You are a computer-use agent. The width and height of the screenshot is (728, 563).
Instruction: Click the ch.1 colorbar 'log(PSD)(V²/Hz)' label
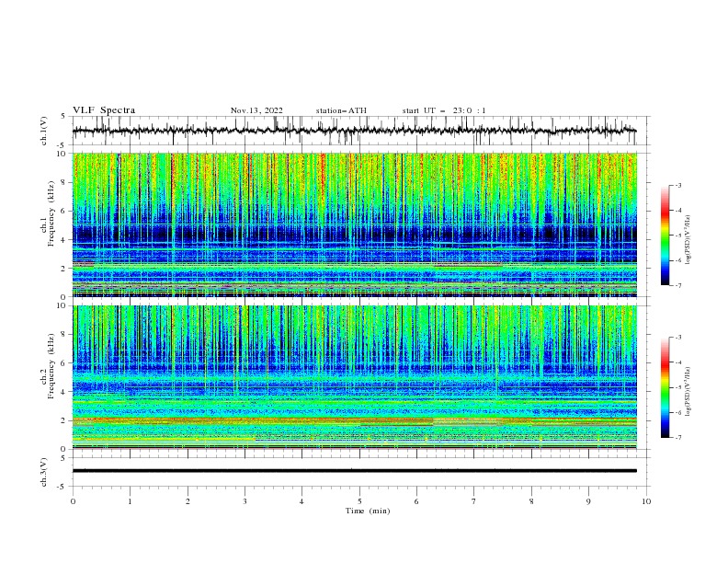point(688,240)
